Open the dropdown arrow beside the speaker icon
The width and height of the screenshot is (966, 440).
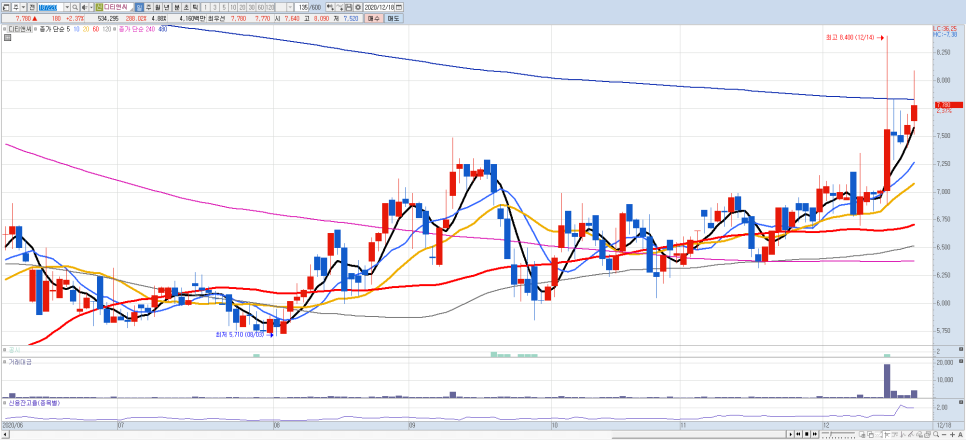[91, 7]
